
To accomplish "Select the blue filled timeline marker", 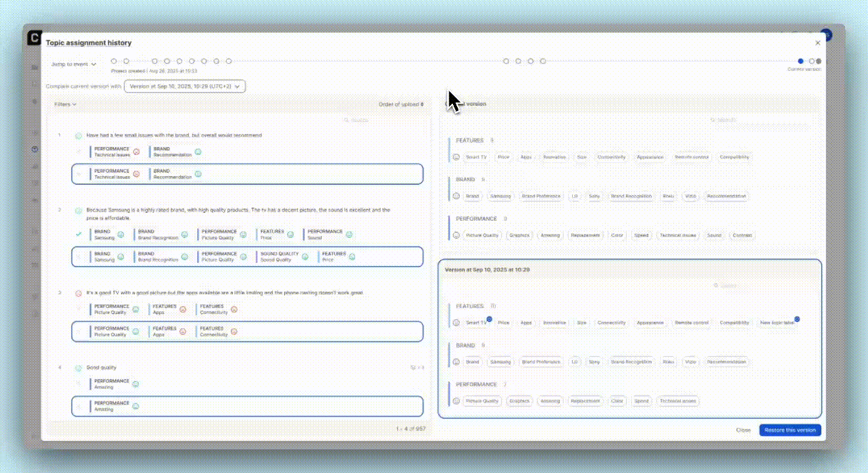I will coord(800,61).
